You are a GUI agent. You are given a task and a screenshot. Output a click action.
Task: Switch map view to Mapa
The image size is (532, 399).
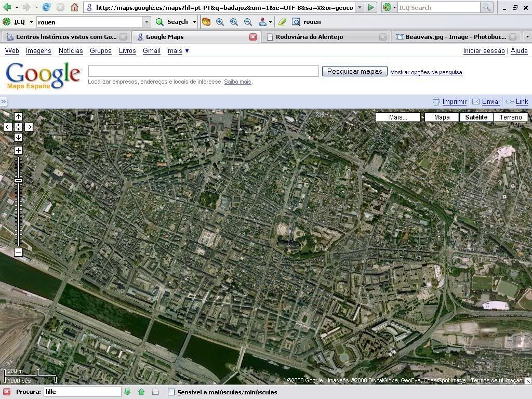(442, 117)
